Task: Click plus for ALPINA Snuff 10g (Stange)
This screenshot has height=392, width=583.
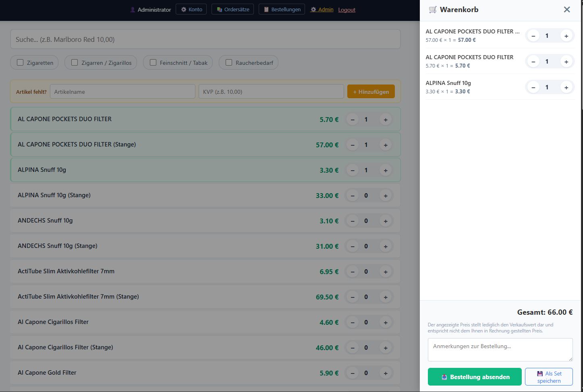Action: click(386, 196)
